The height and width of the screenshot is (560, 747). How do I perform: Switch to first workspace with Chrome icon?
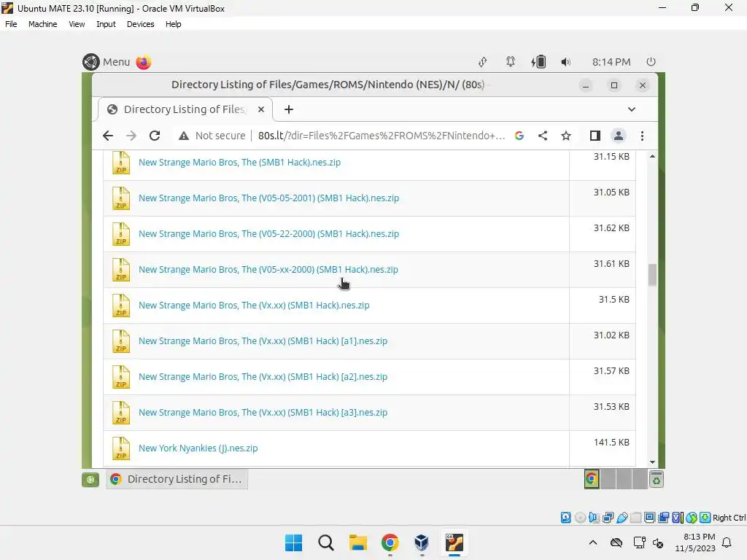592,479
